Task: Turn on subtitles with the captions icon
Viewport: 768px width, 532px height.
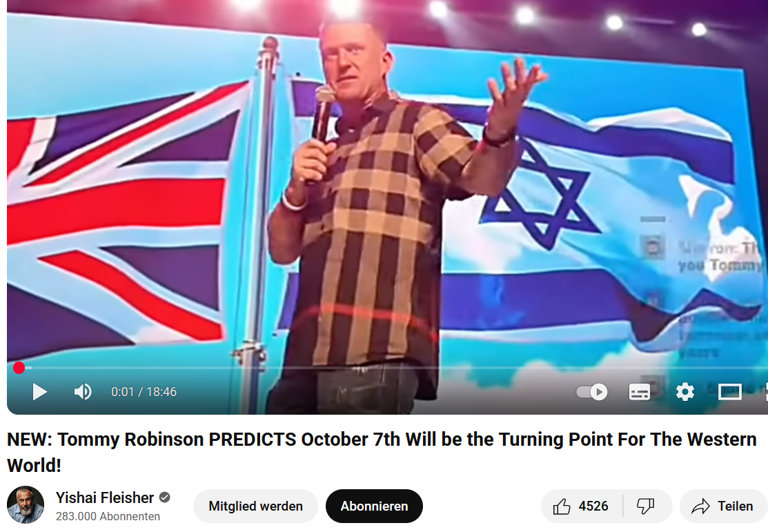Action: click(x=639, y=392)
